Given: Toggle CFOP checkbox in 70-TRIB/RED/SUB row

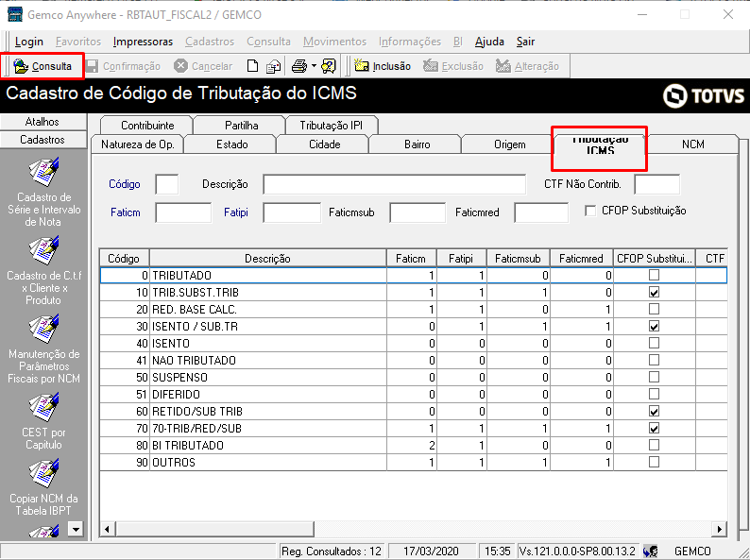Looking at the screenshot, I should [654, 428].
